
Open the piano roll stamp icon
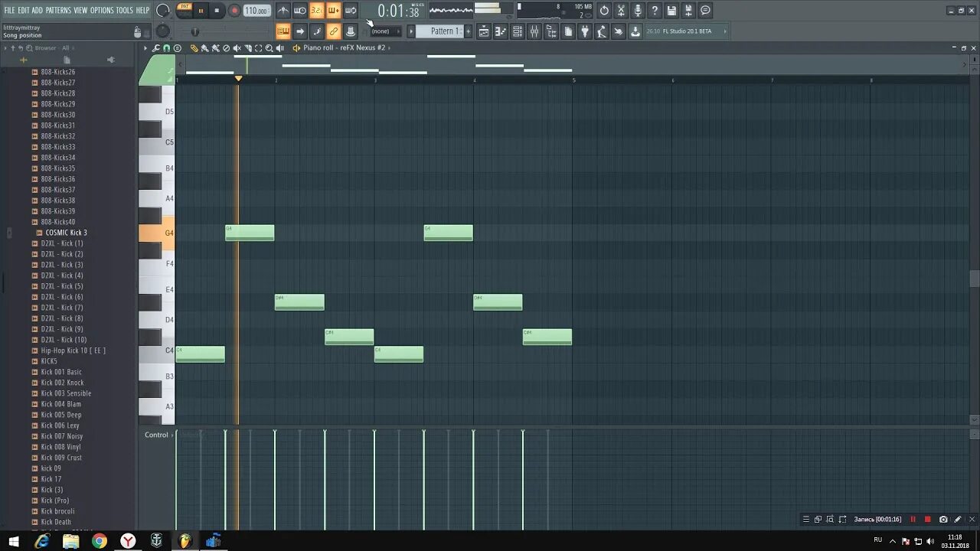point(177,47)
